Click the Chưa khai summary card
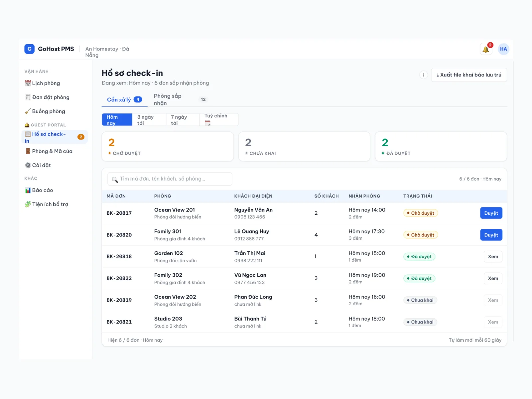The image size is (532, 399). 304,147
